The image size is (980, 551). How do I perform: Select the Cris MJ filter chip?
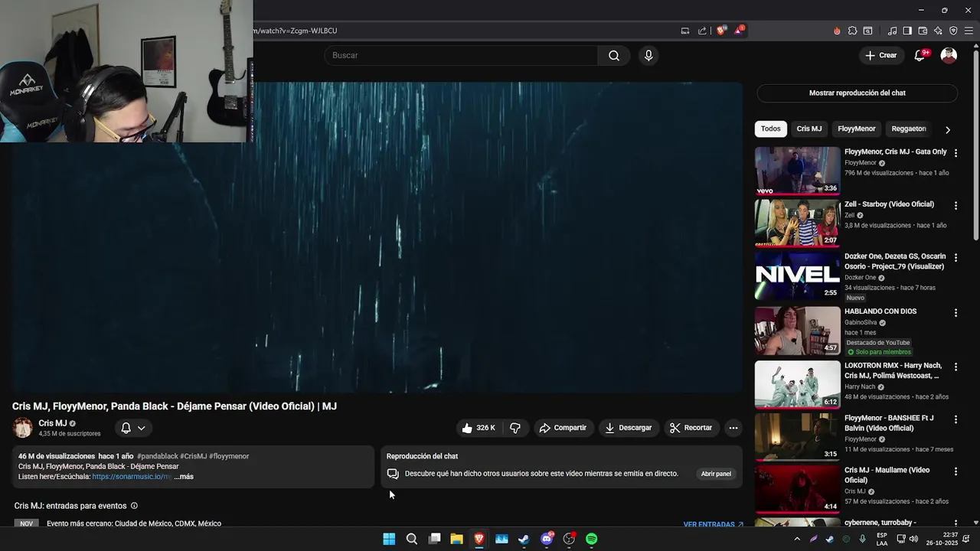pos(808,129)
